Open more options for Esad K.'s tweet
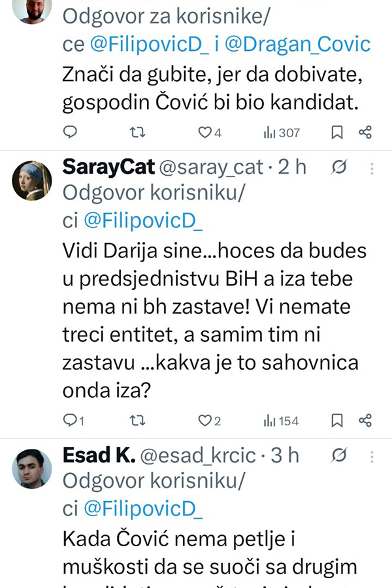392x588 pixels. pyautogui.click(x=372, y=455)
